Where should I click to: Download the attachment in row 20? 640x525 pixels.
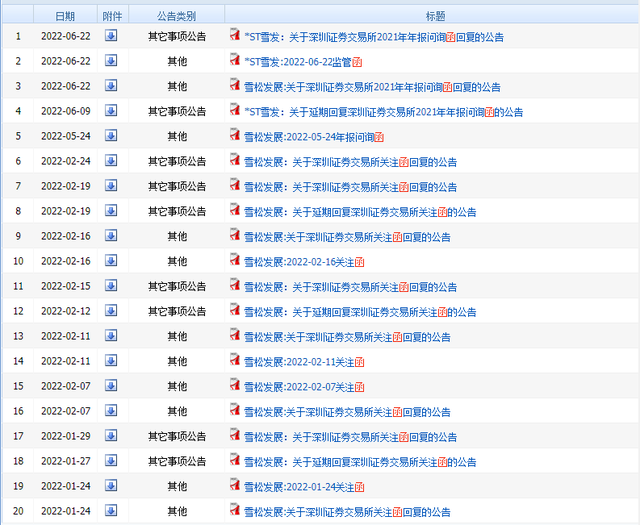pos(111,510)
